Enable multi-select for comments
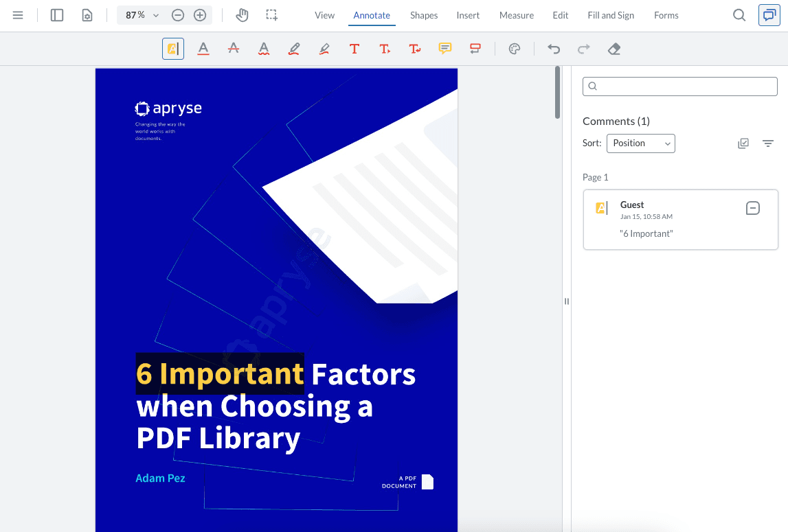This screenshot has width=788, height=532. pyautogui.click(x=743, y=143)
